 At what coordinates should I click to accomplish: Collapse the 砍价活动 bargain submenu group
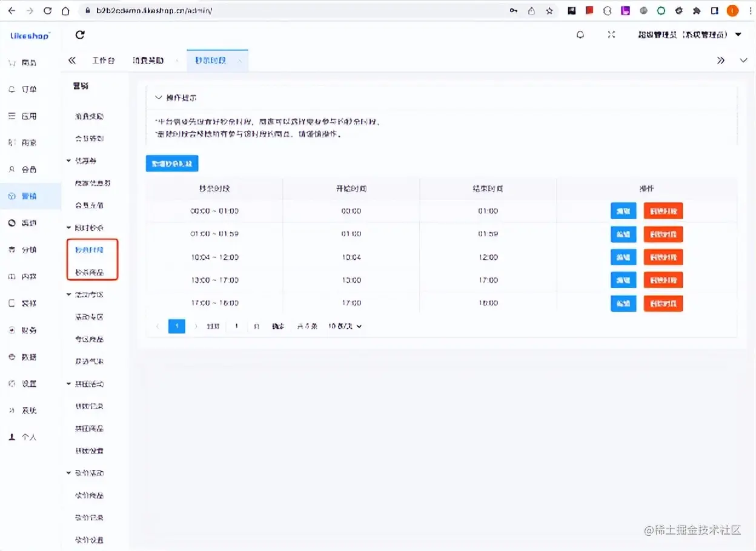click(85, 473)
